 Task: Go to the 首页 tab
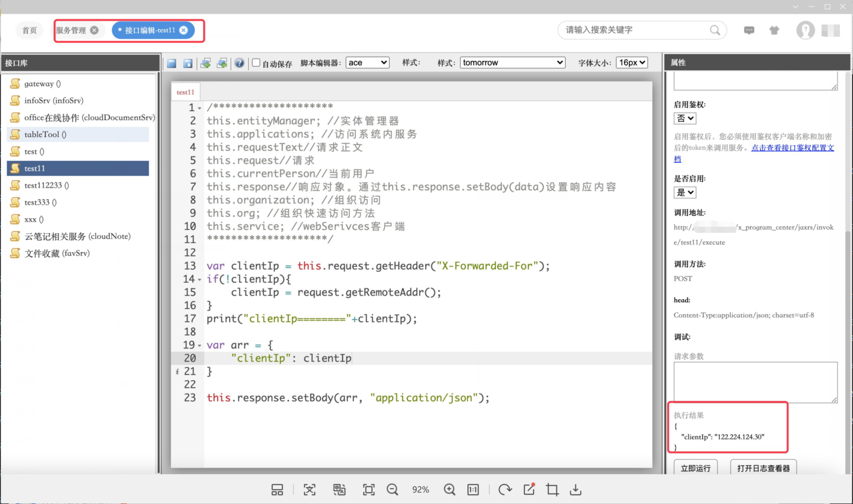[29, 30]
